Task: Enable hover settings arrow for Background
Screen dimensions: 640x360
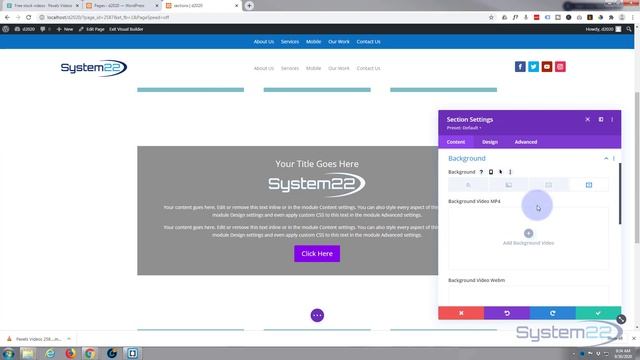Action: 501,172
